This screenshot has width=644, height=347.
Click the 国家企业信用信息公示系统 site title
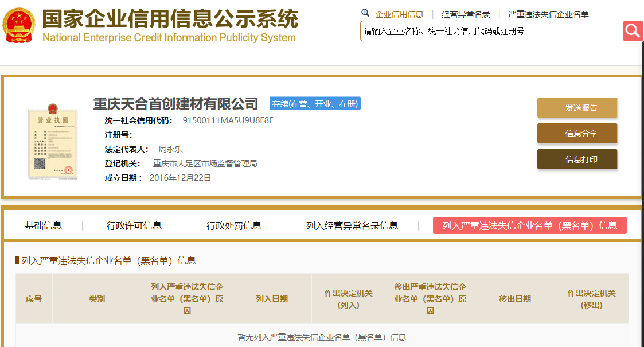170,18
